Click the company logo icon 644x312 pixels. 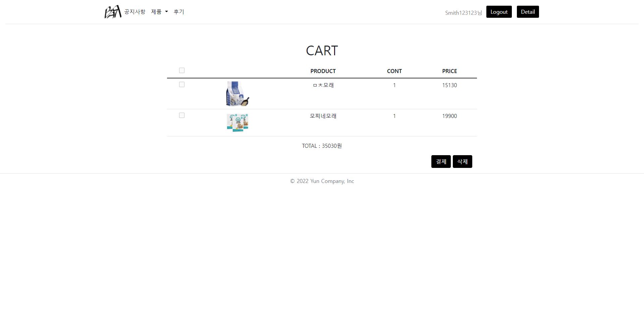pyautogui.click(x=113, y=11)
